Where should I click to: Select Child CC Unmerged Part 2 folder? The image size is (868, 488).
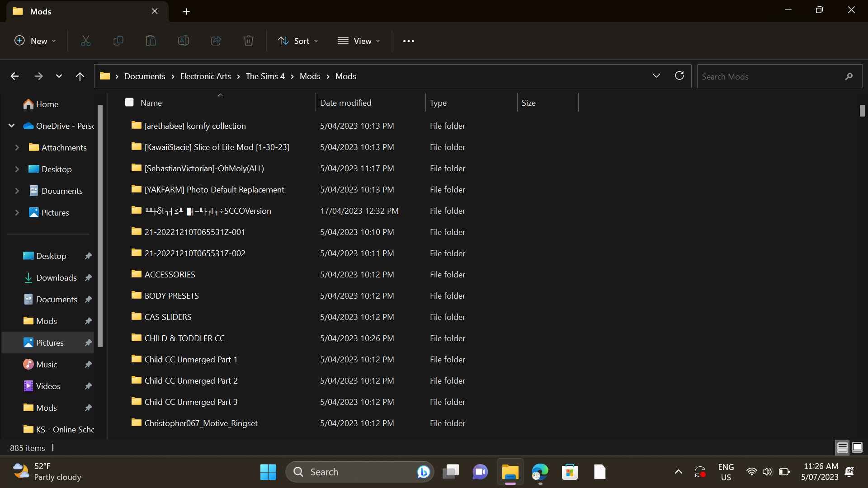click(191, 380)
